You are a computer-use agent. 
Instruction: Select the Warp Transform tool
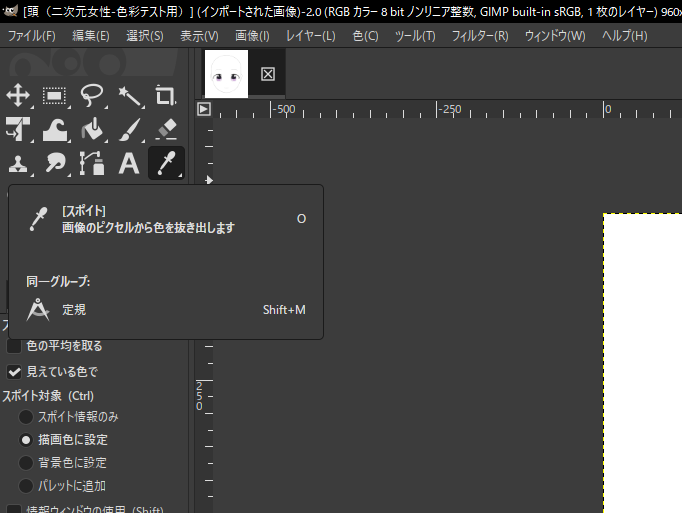click(x=54, y=129)
